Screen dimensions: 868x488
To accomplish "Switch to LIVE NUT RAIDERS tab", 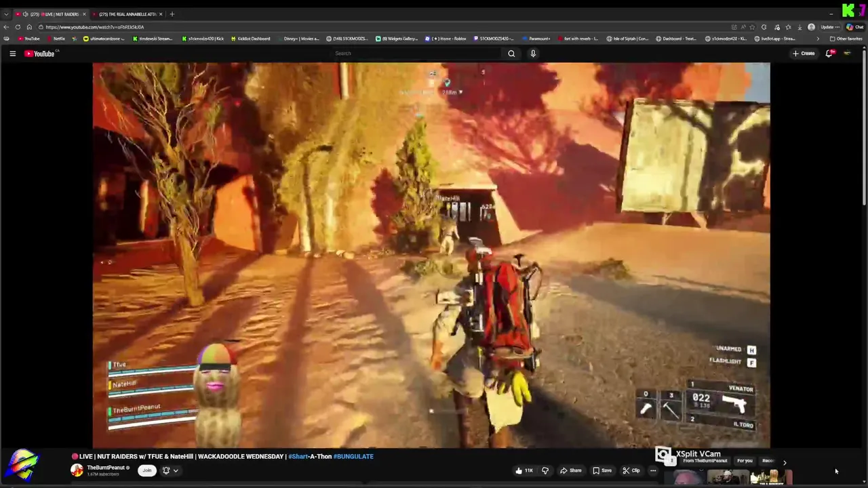I will coord(50,14).
